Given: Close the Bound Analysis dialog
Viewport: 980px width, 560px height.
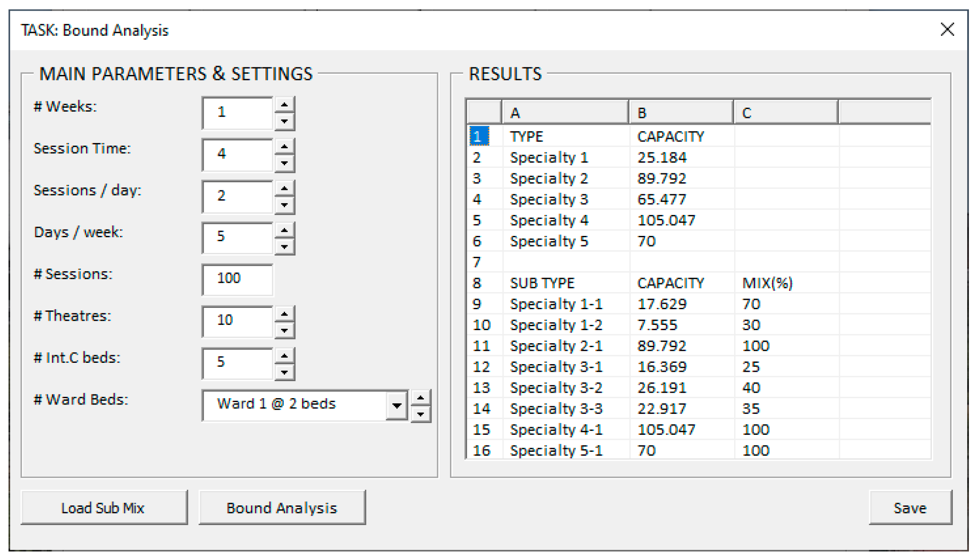Looking at the screenshot, I should [947, 29].
